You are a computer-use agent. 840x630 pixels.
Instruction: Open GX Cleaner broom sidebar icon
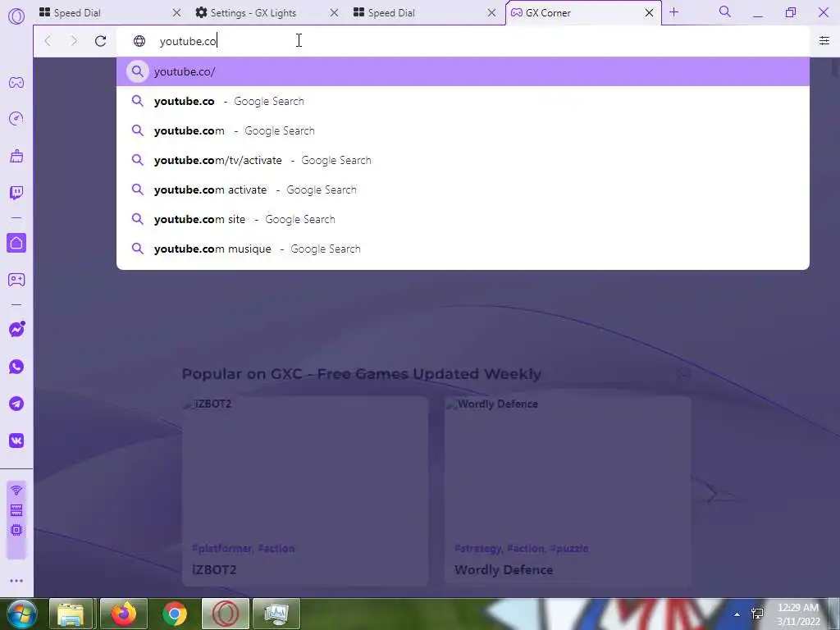click(x=16, y=156)
